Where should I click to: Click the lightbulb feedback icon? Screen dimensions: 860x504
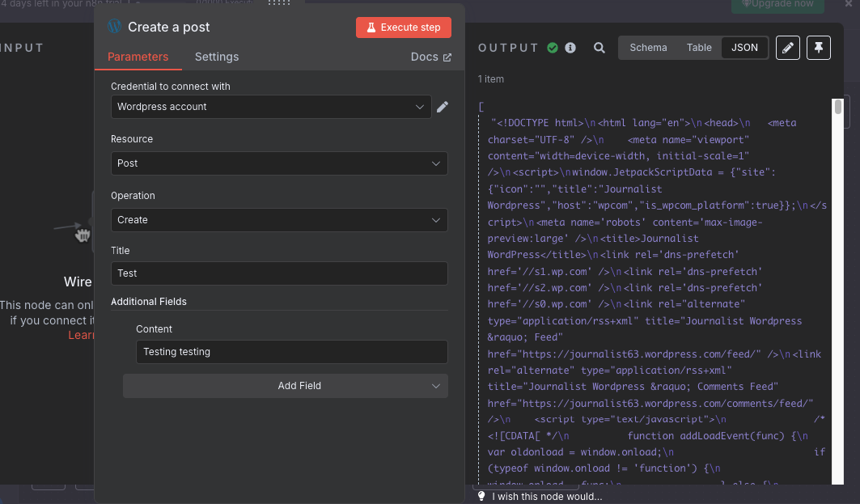point(481,496)
